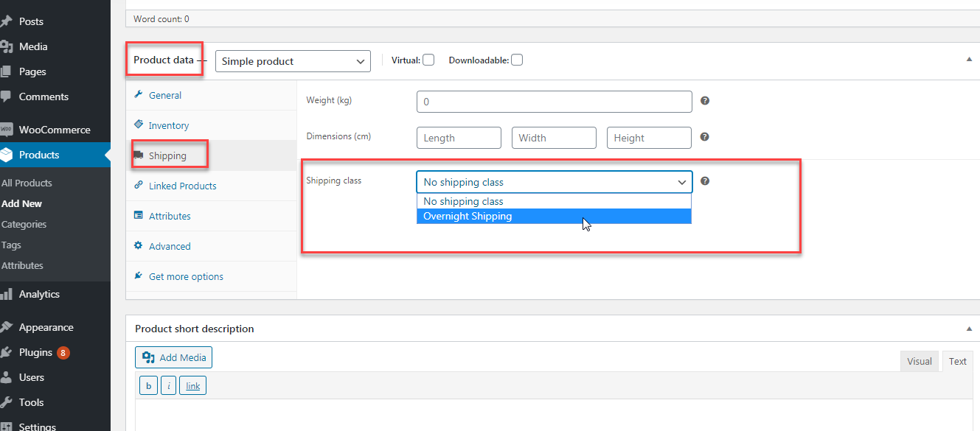Click the Plugins plug icon in sidebar
Screen dimensions: 980x431
pos(7,352)
